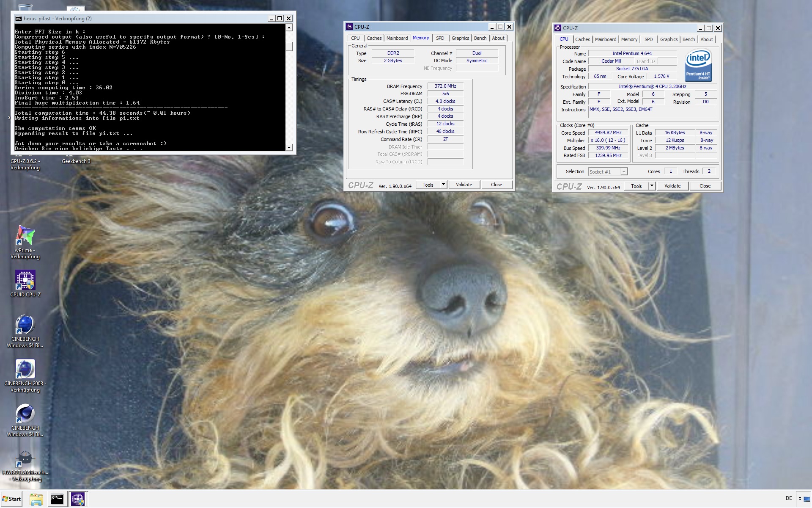Click the Code Name value Cedar Mill
This screenshot has height=508, width=812.
pos(611,61)
